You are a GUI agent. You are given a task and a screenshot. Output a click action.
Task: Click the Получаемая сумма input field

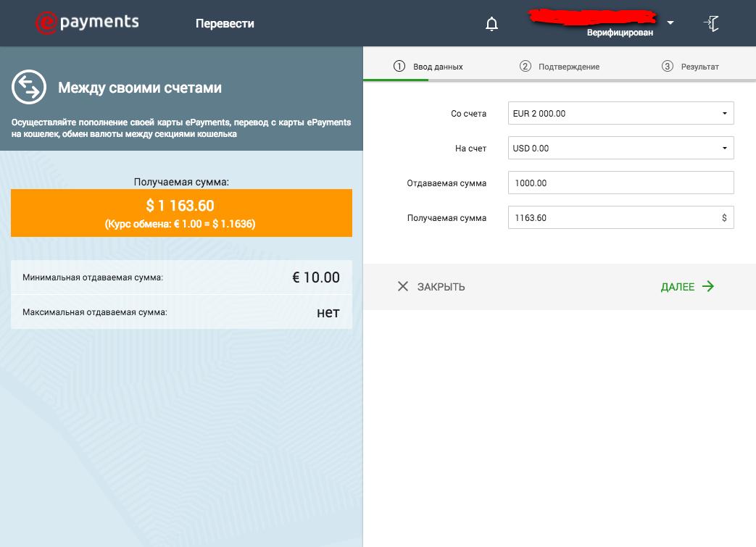pyautogui.click(x=621, y=217)
